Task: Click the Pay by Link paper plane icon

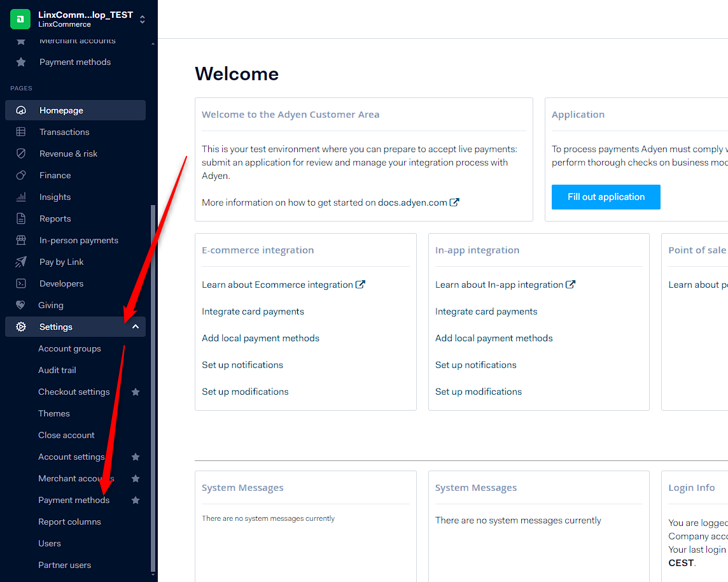Action: (x=21, y=262)
